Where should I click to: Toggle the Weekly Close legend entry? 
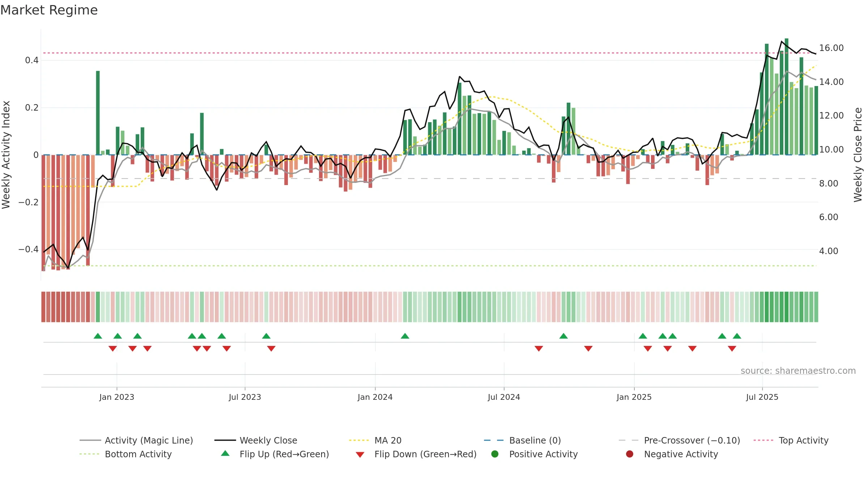point(256,440)
